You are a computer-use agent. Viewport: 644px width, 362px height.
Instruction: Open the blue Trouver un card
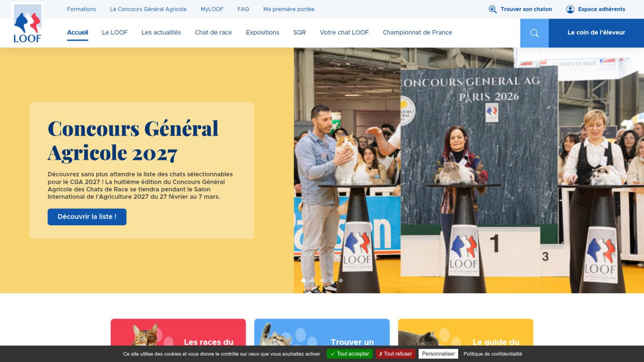tap(322, 332)
